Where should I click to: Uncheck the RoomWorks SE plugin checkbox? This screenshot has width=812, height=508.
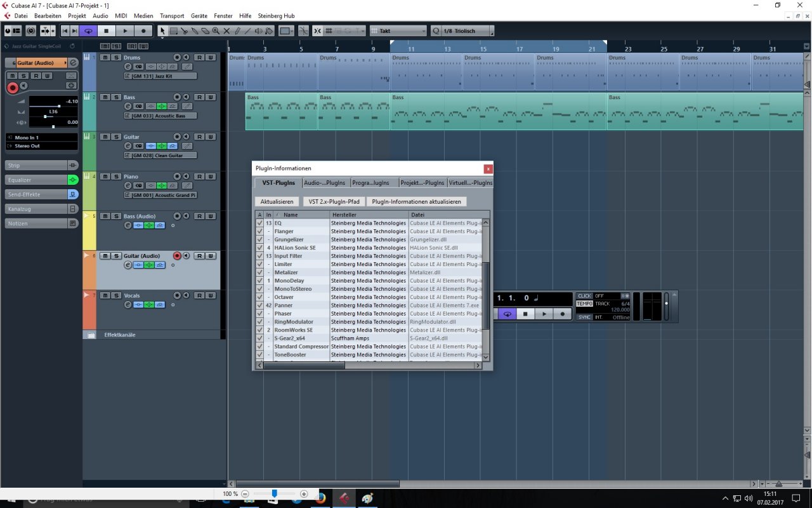pyautogui.click(x=259, y=330)
